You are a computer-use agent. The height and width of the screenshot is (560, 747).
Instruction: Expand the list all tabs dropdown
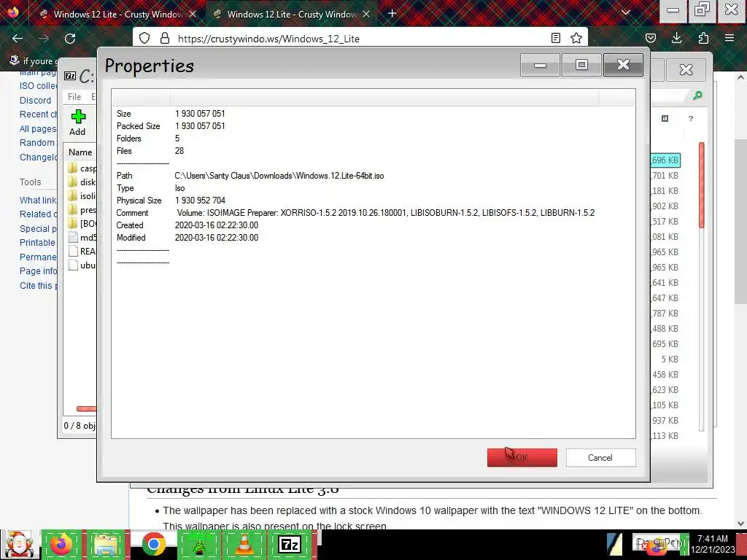tap(626, 12)
